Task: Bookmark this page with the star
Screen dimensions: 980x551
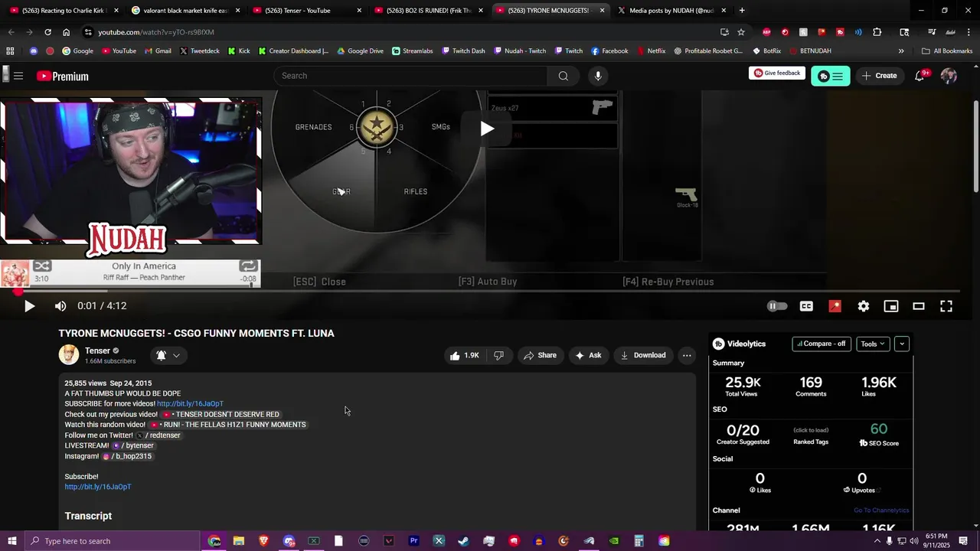Action: [x=741, y=32]
